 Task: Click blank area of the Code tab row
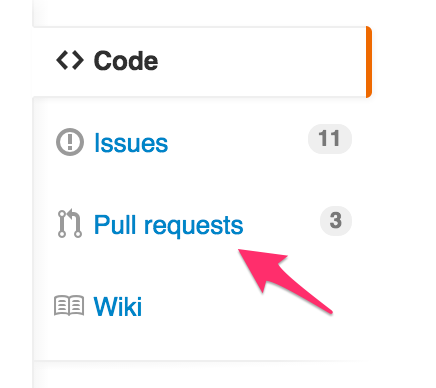(x=260, y=62)
